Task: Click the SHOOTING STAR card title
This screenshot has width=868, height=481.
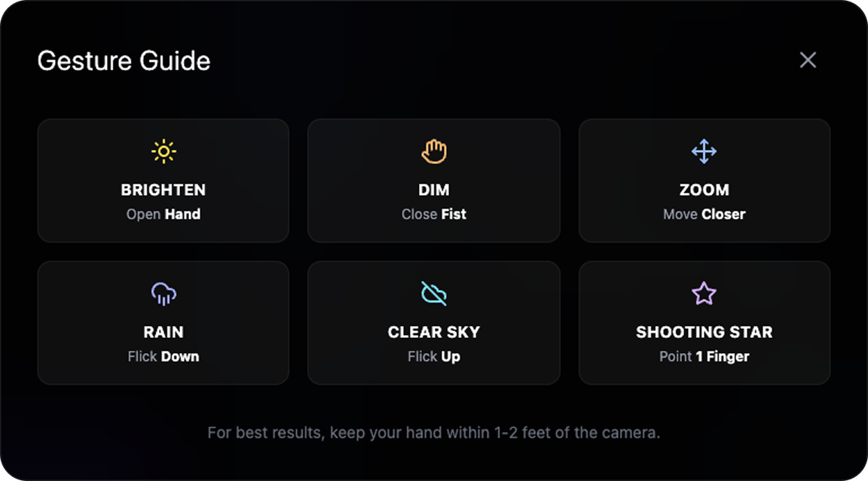Action: click(704, 332)
